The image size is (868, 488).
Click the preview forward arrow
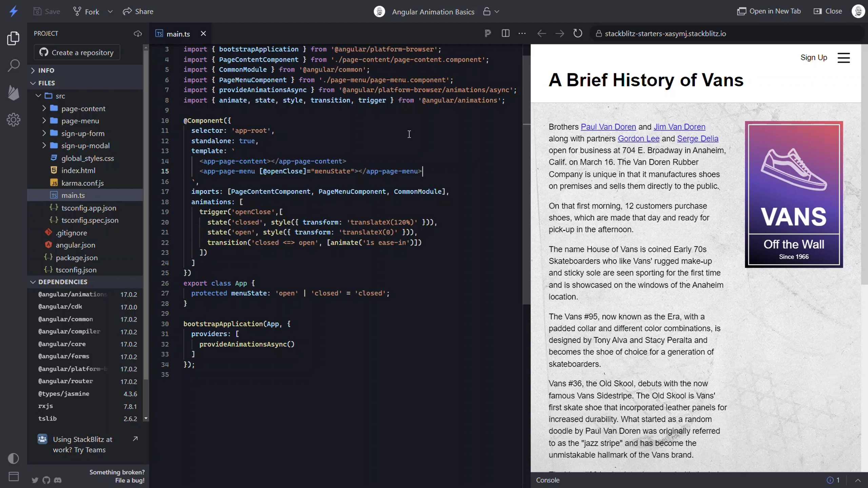click(559, 34)
